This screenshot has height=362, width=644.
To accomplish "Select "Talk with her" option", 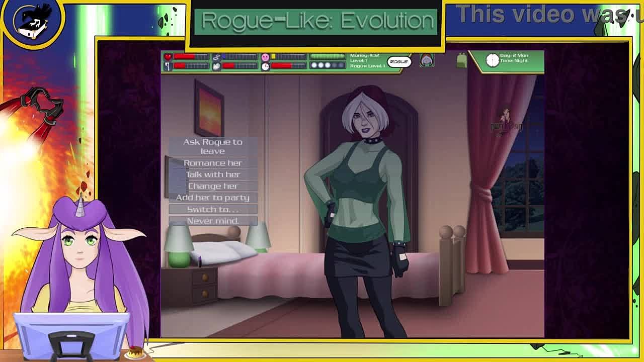I will tap(213, 174).
